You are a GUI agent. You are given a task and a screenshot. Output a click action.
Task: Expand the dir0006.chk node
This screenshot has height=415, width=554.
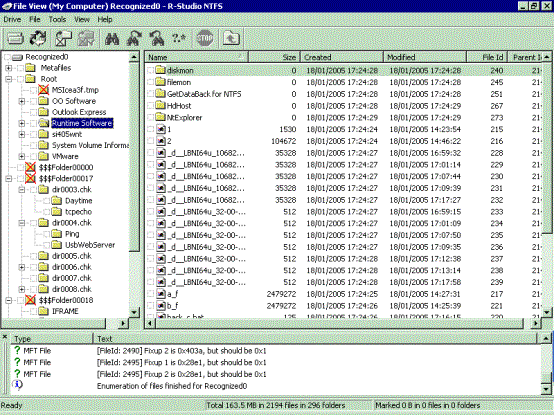tap(22, 267)
